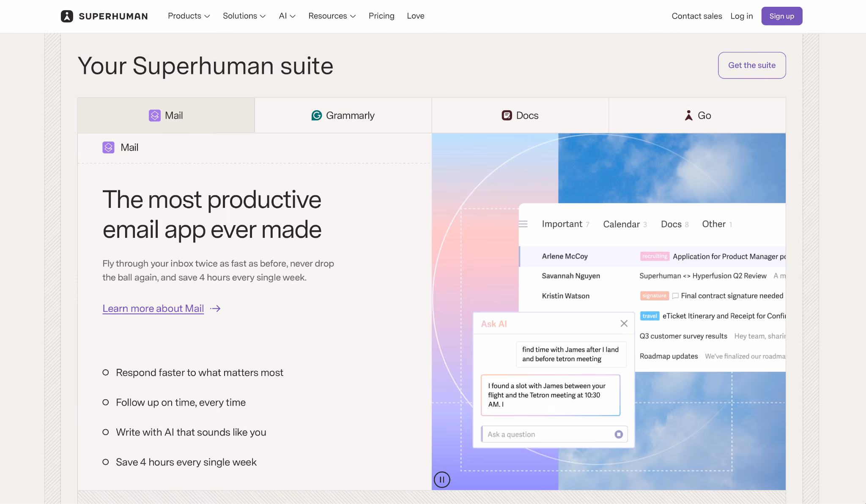Click the recruiting label tag
Screen dimensions: 866x504
pos(655,256)
